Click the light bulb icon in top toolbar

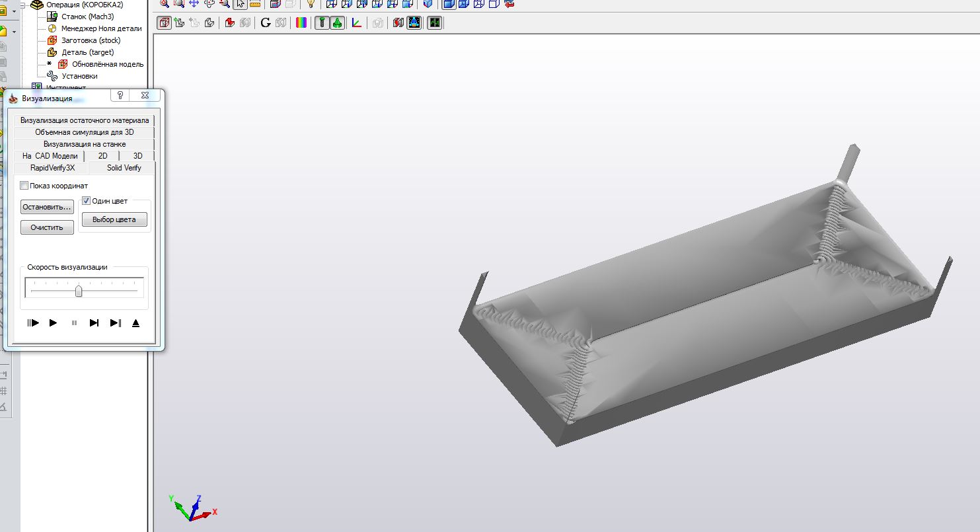click(311, 3)
